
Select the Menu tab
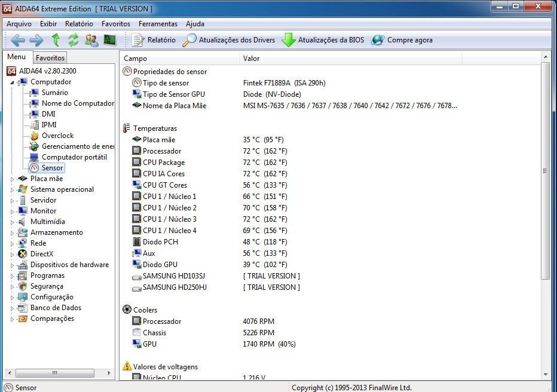coord(16,57)
